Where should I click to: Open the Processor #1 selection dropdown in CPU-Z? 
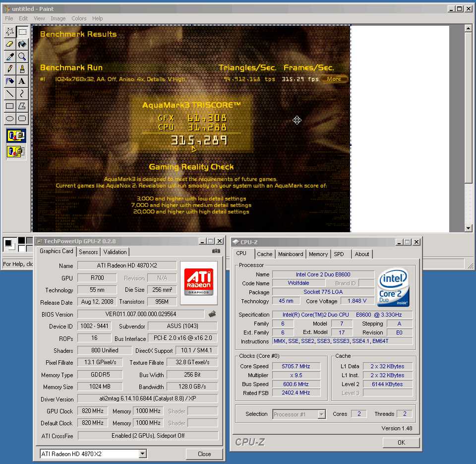click(321, 414)
